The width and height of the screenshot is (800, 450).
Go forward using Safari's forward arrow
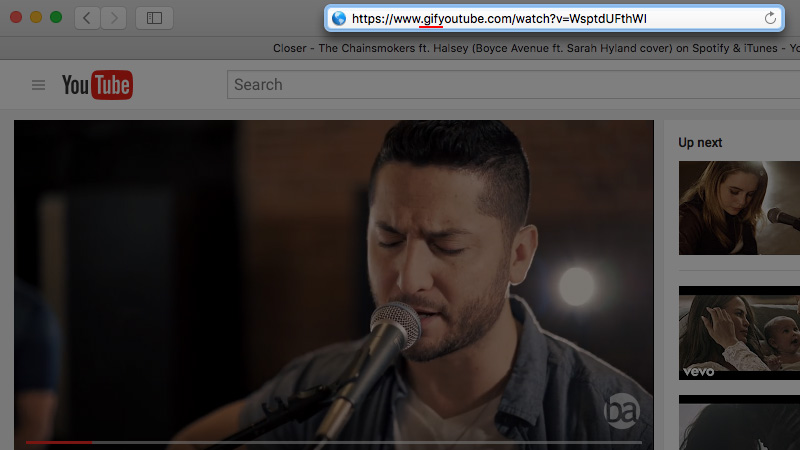114,18
